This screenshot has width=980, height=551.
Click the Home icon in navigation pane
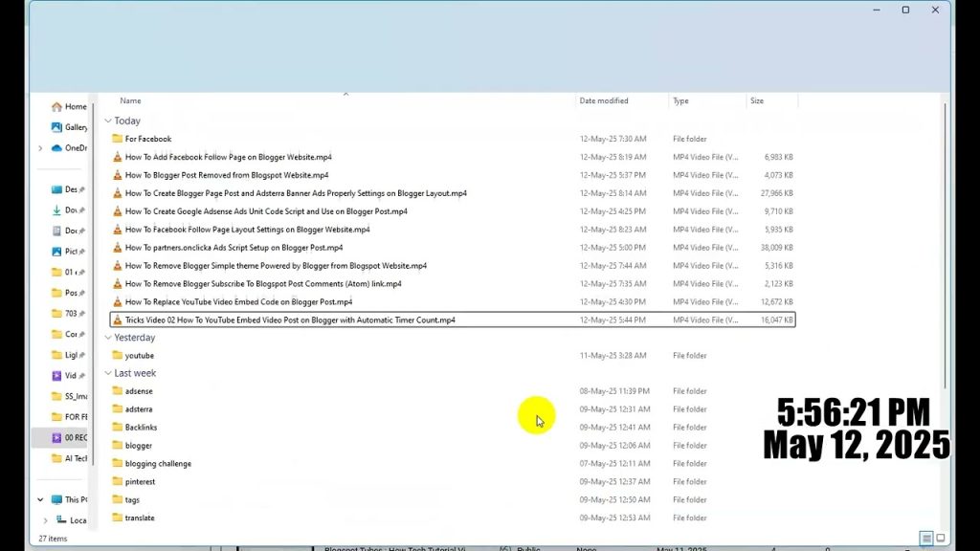coord(56,107)
